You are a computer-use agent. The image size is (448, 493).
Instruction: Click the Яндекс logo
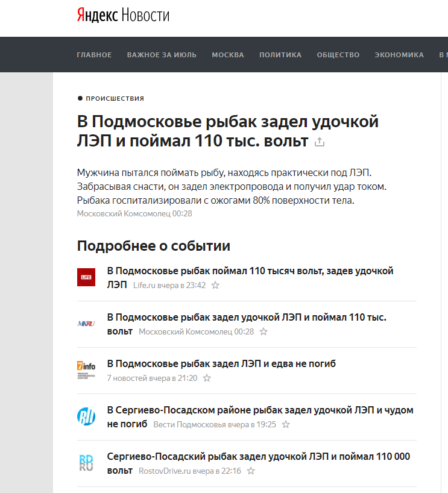97,15
